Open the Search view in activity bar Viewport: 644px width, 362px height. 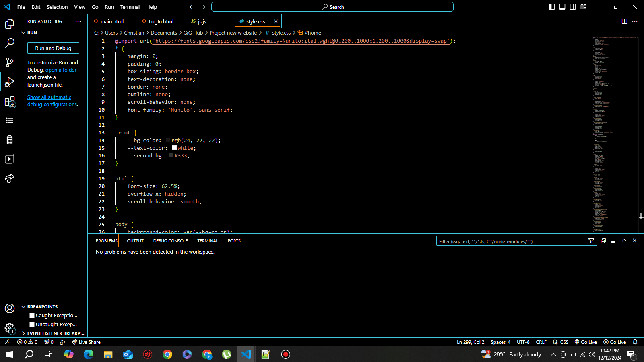(10, 43)
